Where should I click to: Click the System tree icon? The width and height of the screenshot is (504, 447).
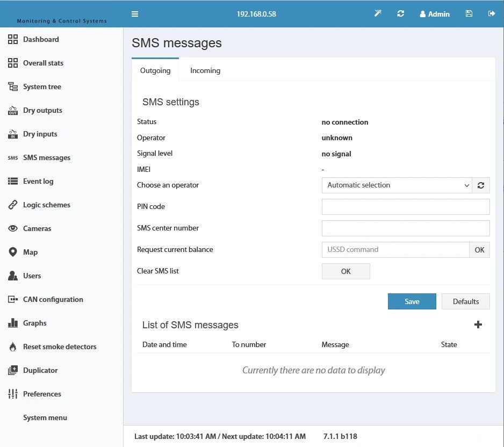coord(13,86)
